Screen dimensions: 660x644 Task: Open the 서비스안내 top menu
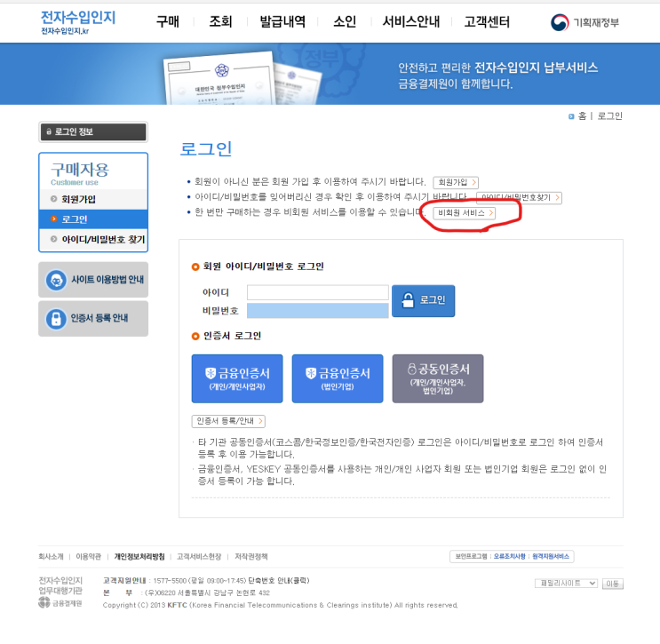pos(410,21)
